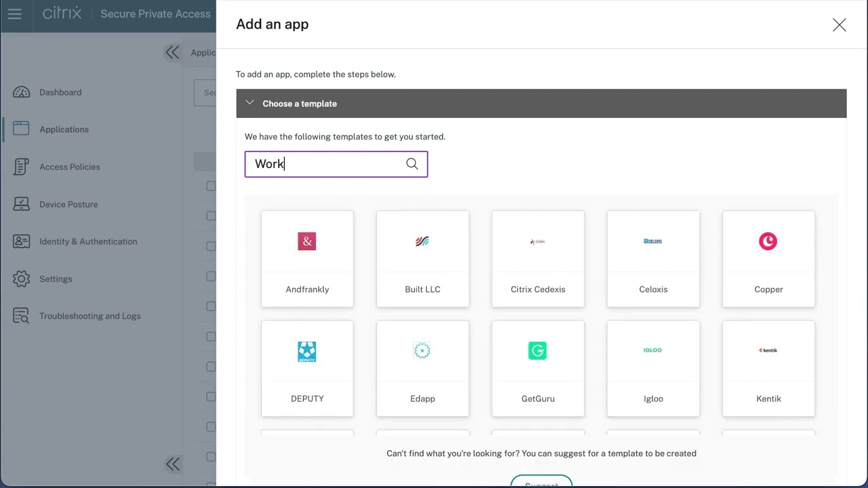Click the Settings gear icon

[21, 279]
